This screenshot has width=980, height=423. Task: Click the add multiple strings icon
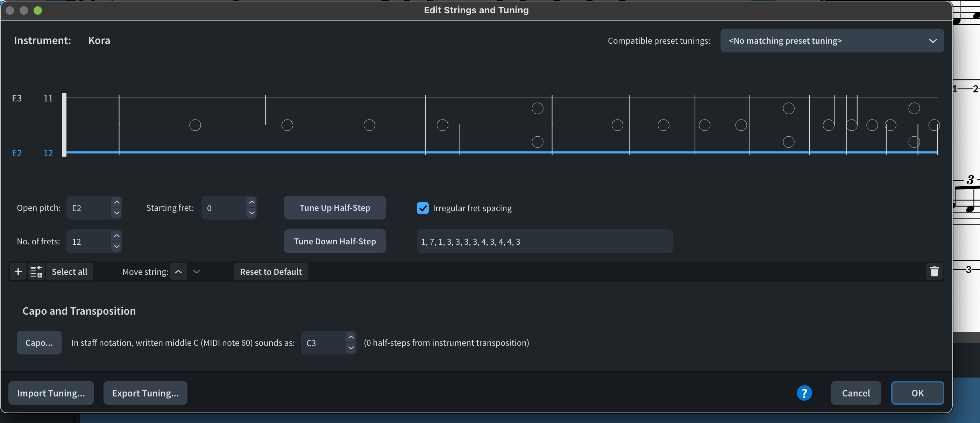(36, 272)
